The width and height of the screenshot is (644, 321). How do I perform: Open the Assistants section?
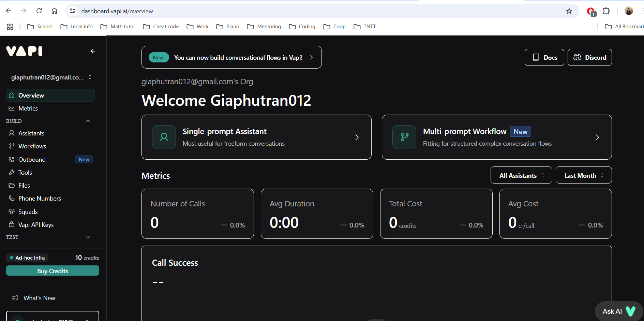click(x=50, y=133)
